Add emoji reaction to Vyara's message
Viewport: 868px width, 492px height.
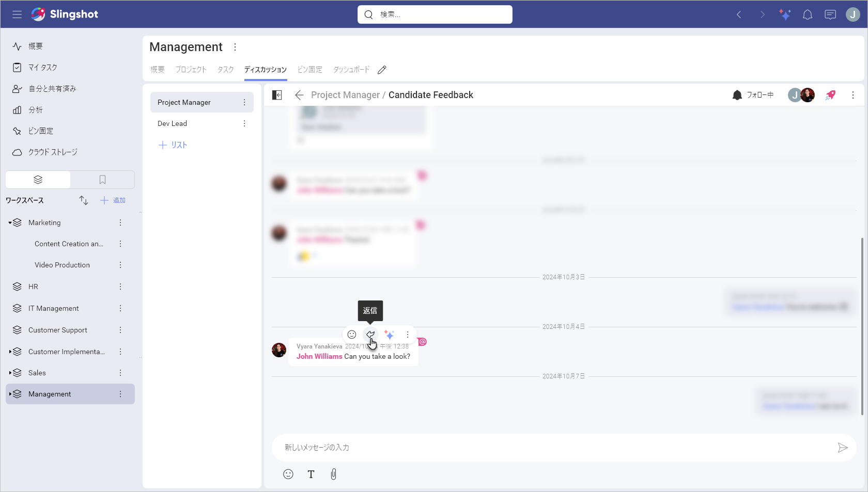pyautogui.click(x=352, y=335)
